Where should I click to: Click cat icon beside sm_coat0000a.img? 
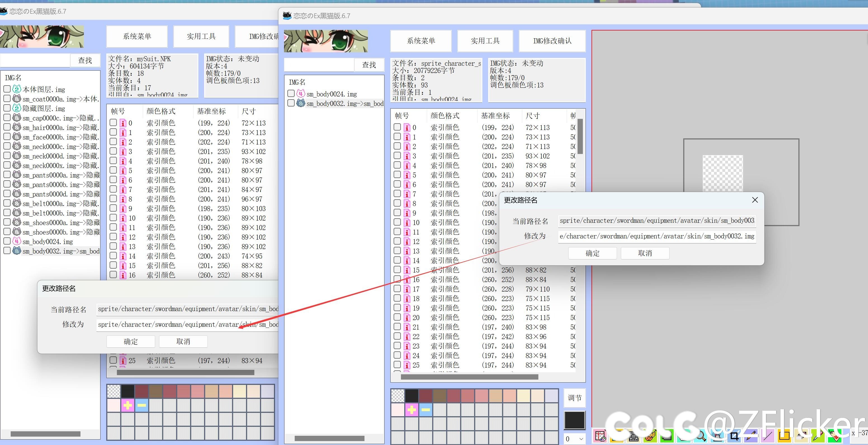click(x=17, y=99)
